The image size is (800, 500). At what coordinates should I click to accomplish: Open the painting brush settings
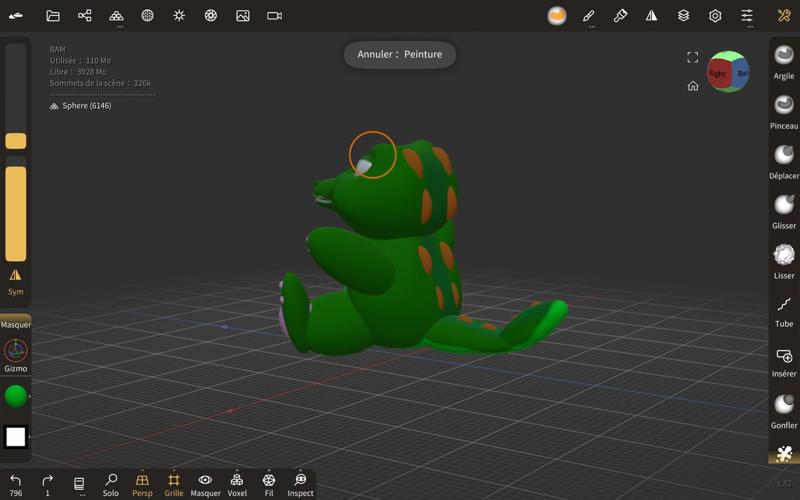coord(620,16)
